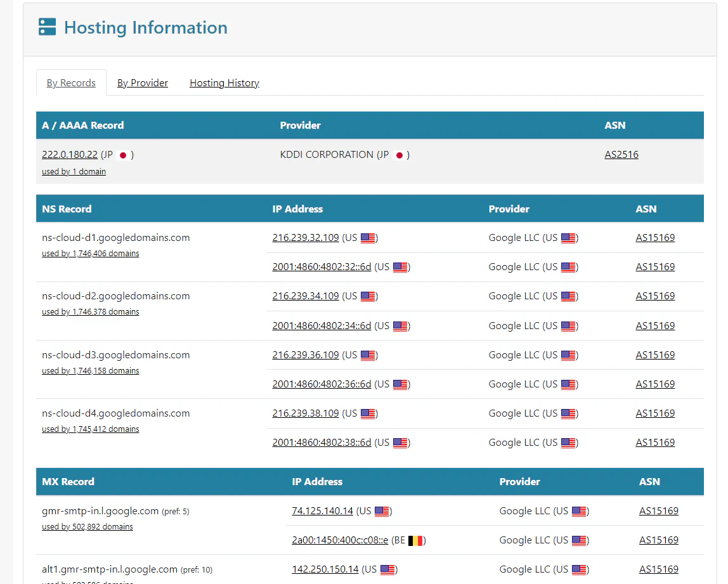The height and width of the screenshot is (584, 728).
Task: Open 'used by 502,892 domains' link
Action: pyautogui.click(x=88, y=527)
